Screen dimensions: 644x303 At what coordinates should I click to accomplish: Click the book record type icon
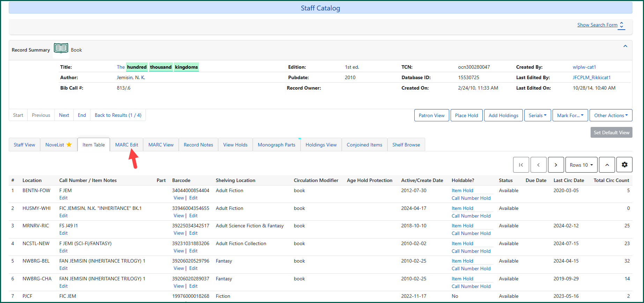coord(61,48)
